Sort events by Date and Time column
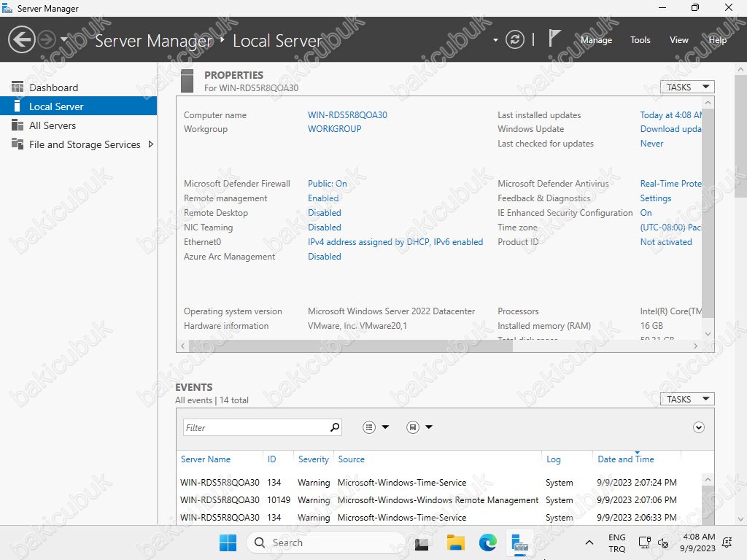Viewport: 747px width, 560px height. tap(625, 459)
